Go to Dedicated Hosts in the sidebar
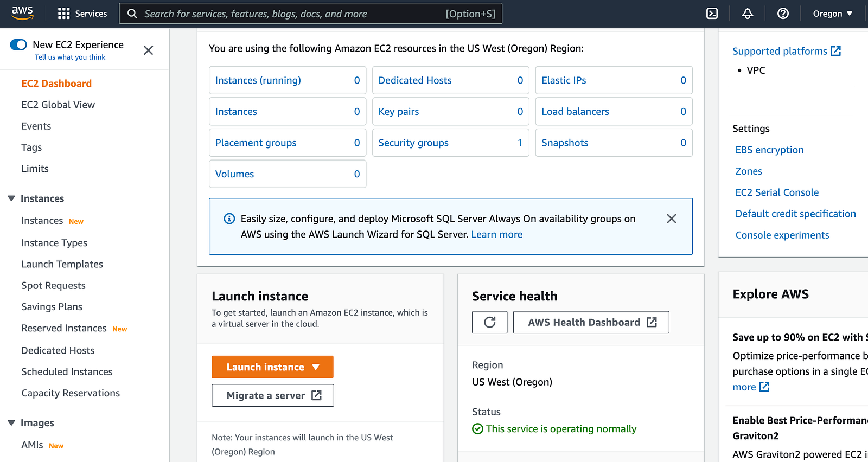The height and width of the screenshot is (462, 868). point(58,350)
